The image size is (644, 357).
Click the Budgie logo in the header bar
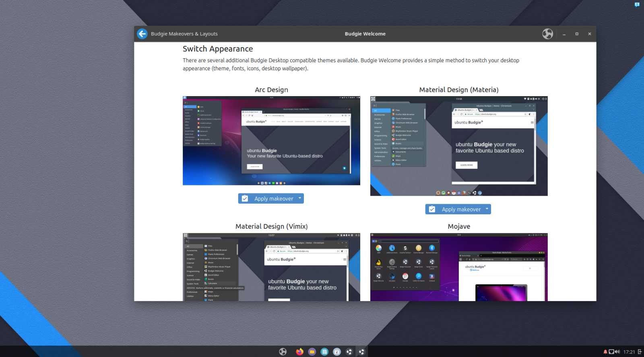click(x=547, y=34)
